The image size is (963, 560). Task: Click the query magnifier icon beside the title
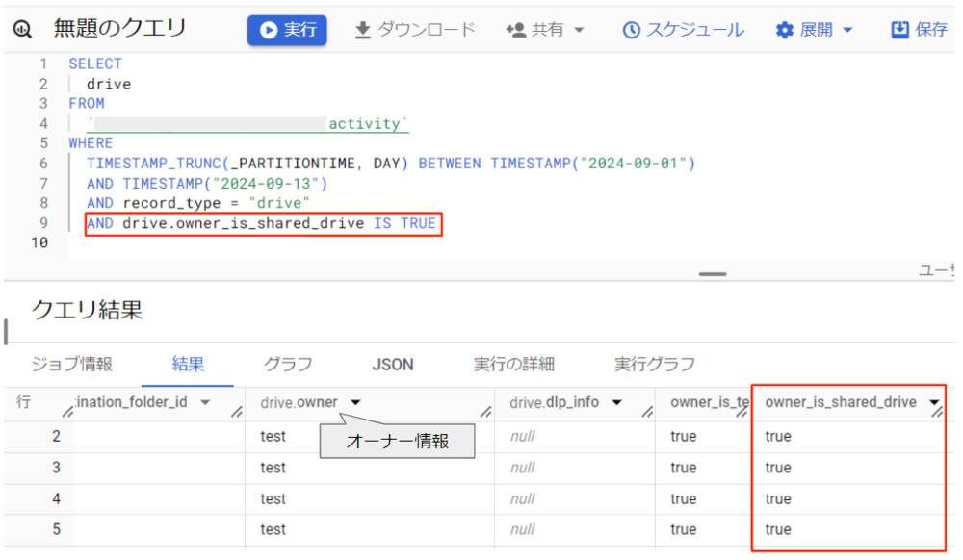click(x=23, y=30)
